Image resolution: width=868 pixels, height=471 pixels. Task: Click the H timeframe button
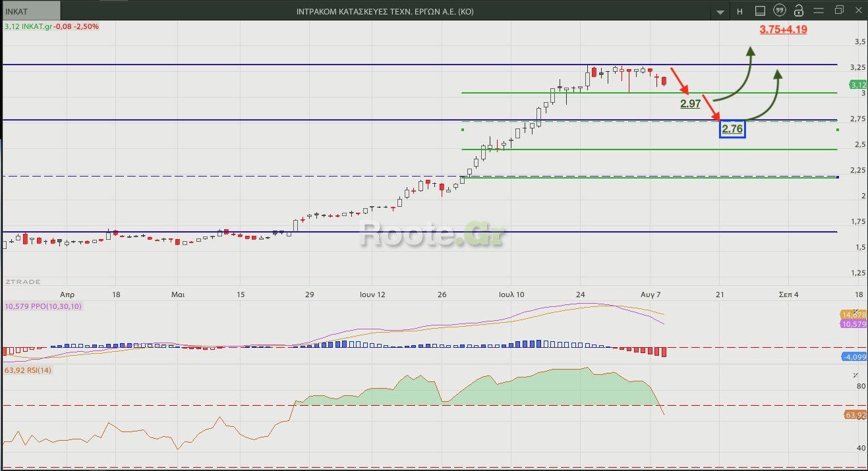click(739, 11)
